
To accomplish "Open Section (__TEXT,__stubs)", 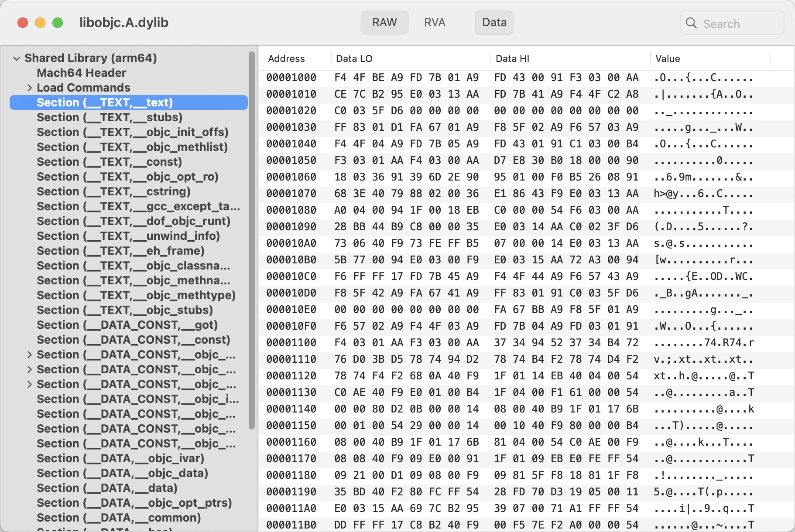I will (x=110, y=117).
